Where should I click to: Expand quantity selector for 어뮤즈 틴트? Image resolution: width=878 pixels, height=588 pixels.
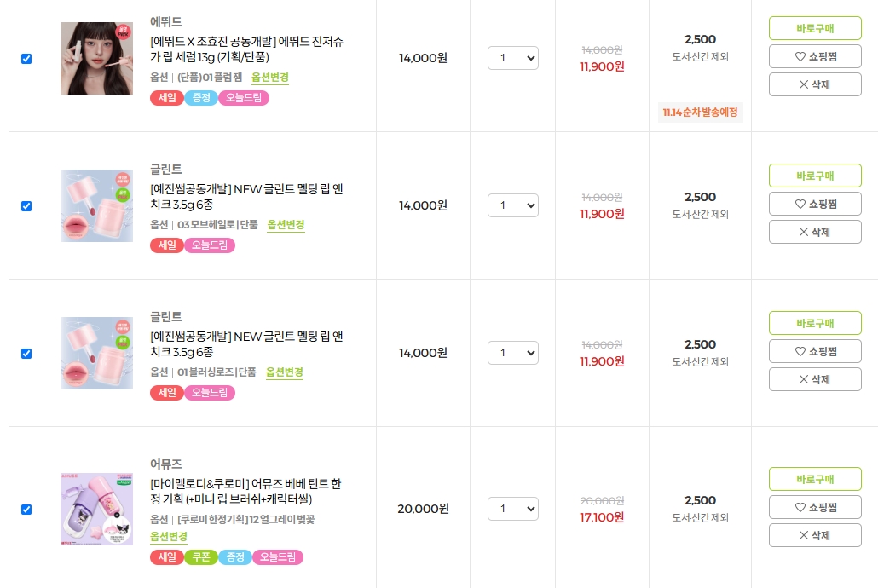(x=512, y=509)
